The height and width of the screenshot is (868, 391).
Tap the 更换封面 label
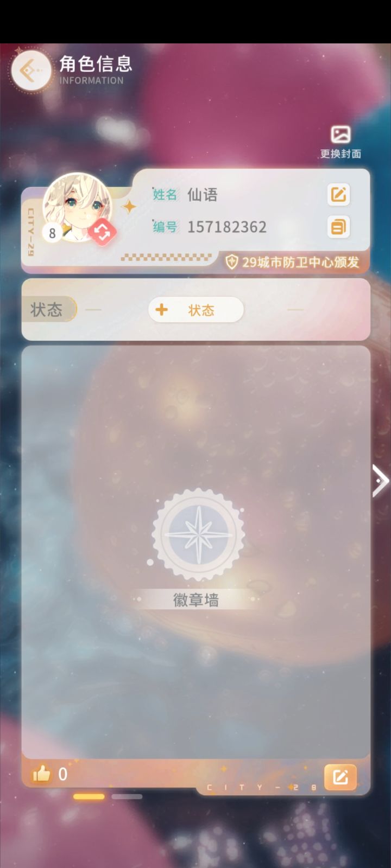coord(340,154)
